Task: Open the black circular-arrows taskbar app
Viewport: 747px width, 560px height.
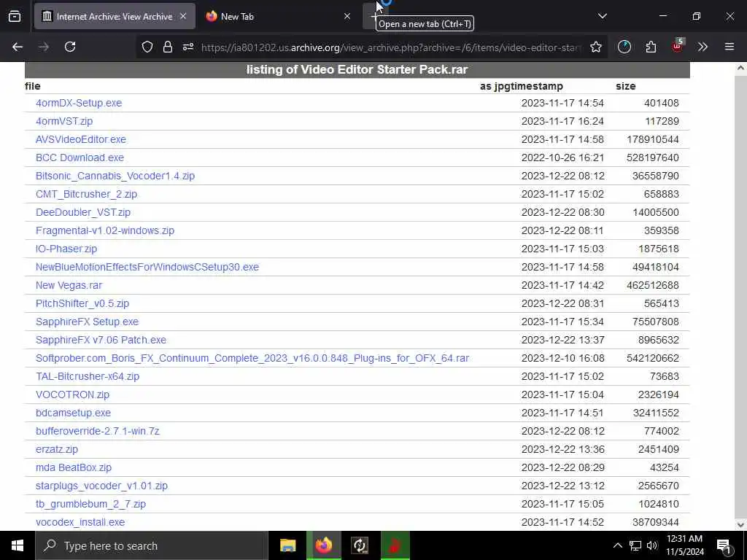Action: [x=360, y=545]
